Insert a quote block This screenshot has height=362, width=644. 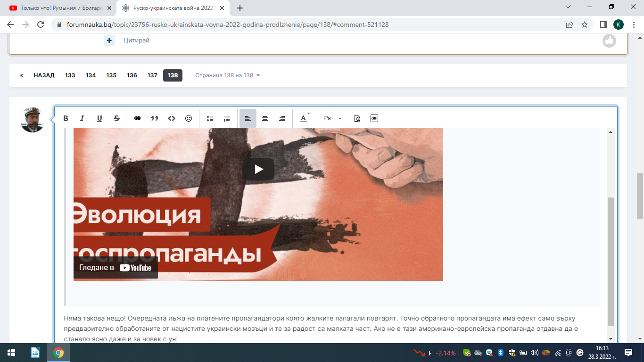[155, 118]
